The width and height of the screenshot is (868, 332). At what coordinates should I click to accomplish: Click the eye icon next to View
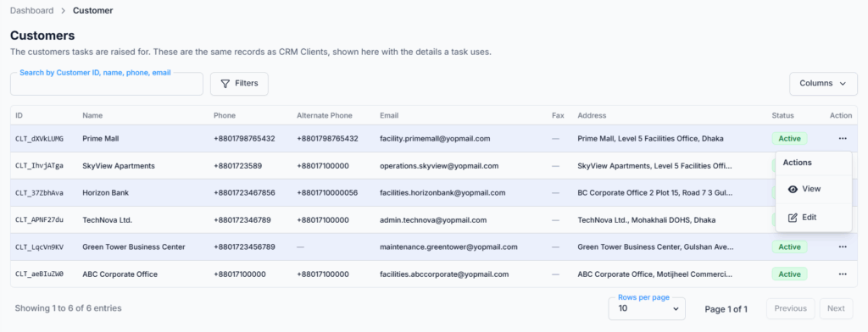click(x=793, y=189)
